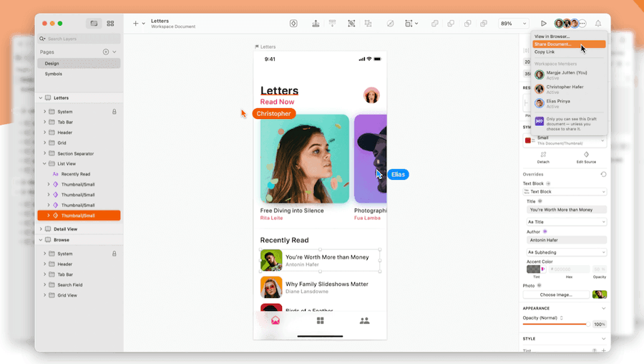Click the Accent Color tint swatch

533,269
